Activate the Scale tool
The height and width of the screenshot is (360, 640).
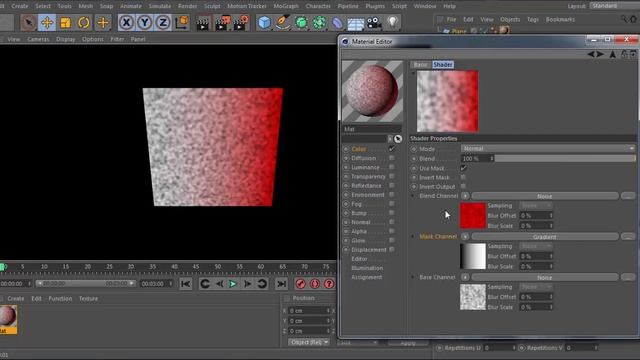coord(65,22)
